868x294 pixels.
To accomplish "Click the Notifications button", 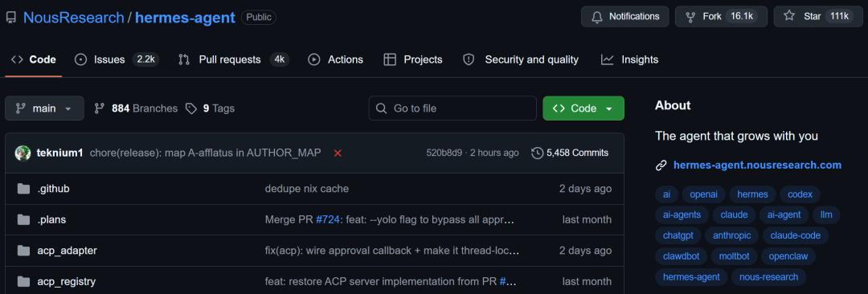I will point(625,17).
